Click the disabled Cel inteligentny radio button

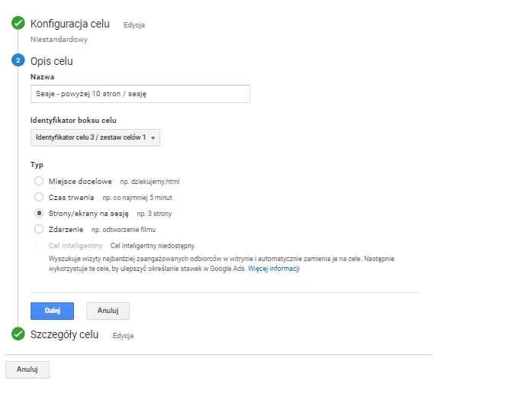click(39, 245)
